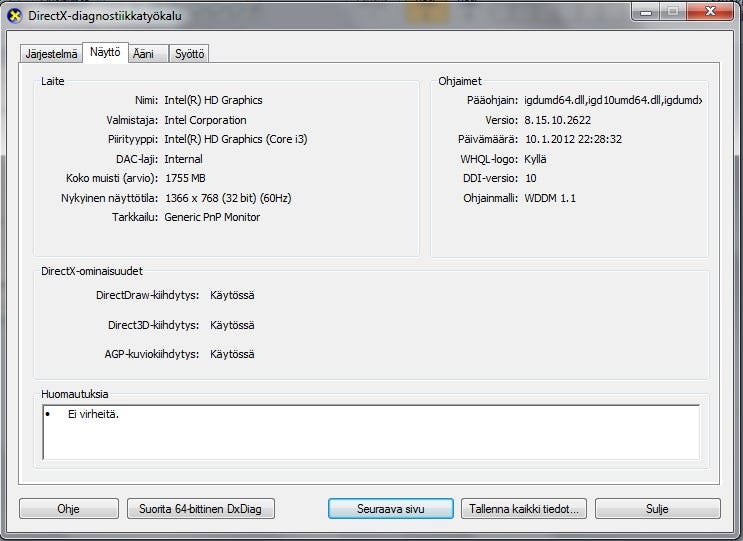Click inside the Huomautuksia notes box
This screenshot has height=541, width=743.
[371, 432]
